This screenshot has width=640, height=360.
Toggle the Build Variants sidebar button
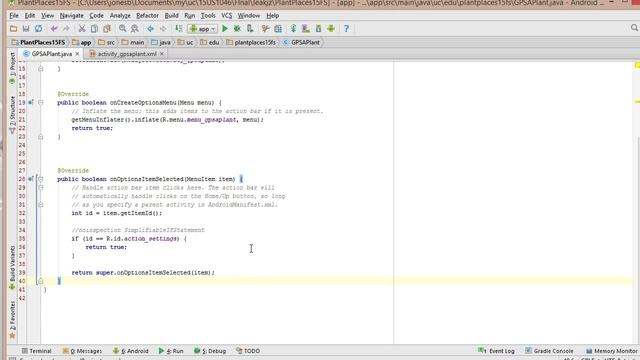click(x=12, y=267)
